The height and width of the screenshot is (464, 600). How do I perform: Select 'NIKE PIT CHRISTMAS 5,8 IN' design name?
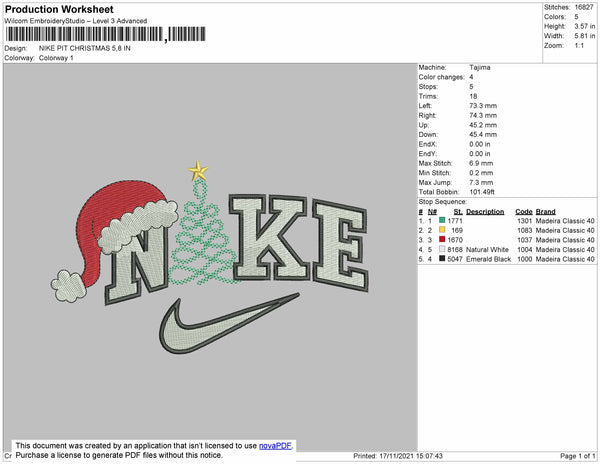[x=85, y=48]
